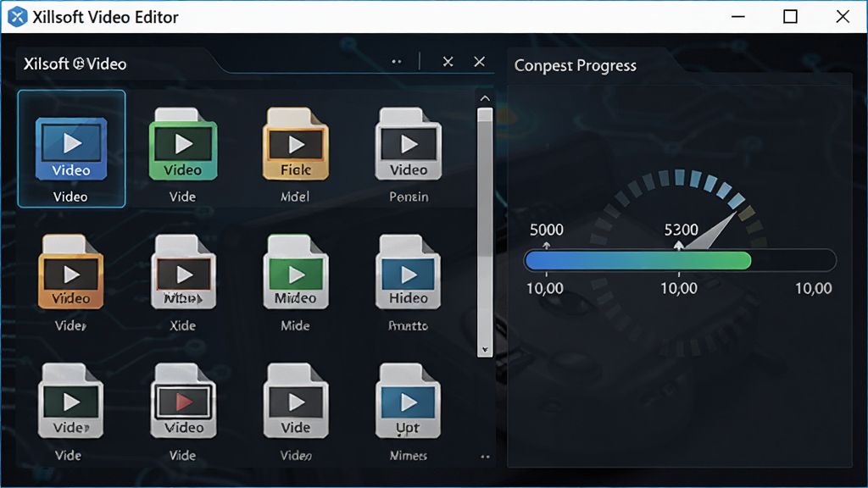Open the Upt folder labeled Nimes

click(x=409, y=401)
